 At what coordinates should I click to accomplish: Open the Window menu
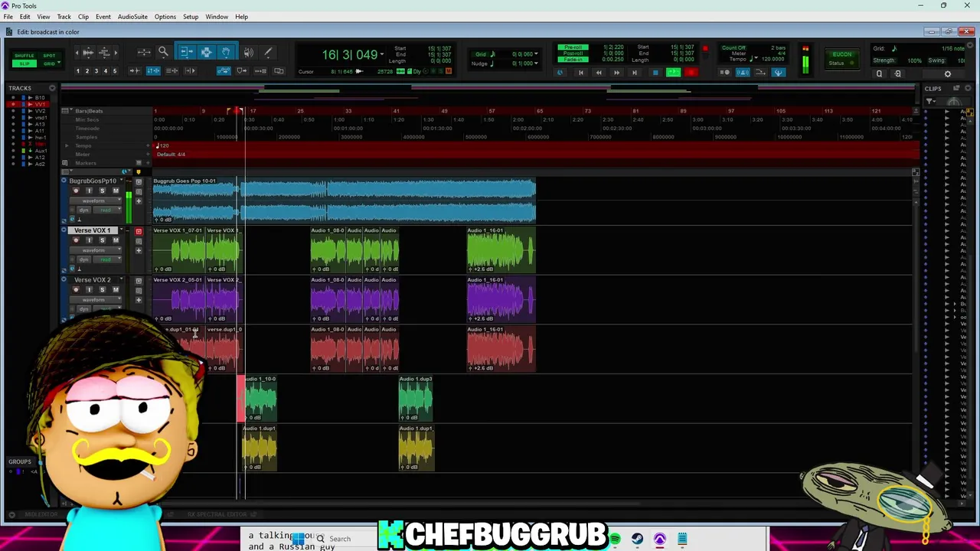click(x=217, y=17)
